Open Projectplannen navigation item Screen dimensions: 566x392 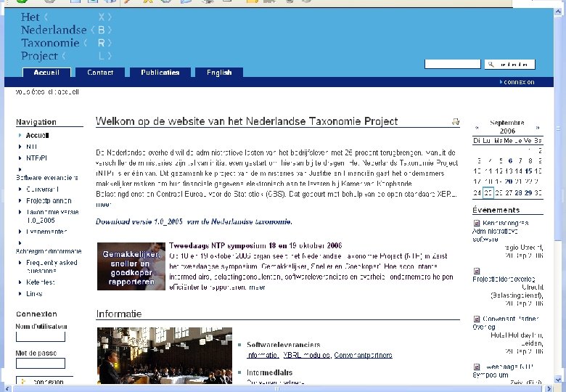[49, 200]
